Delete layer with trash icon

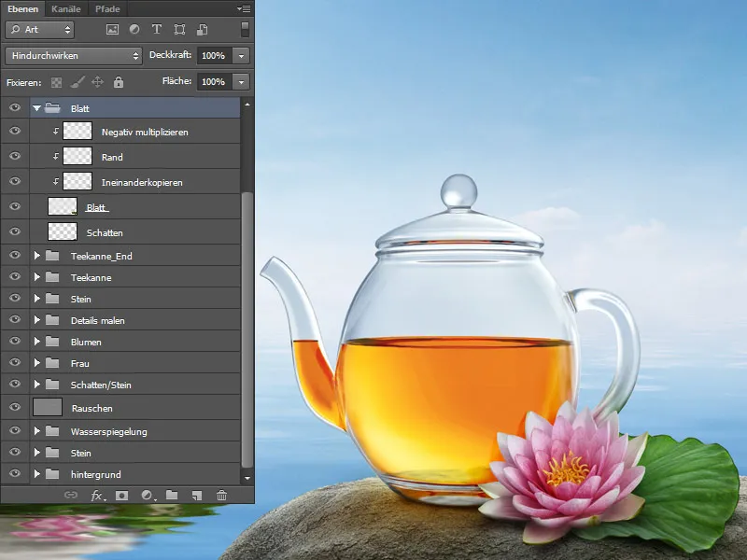[x=221, y=496]
